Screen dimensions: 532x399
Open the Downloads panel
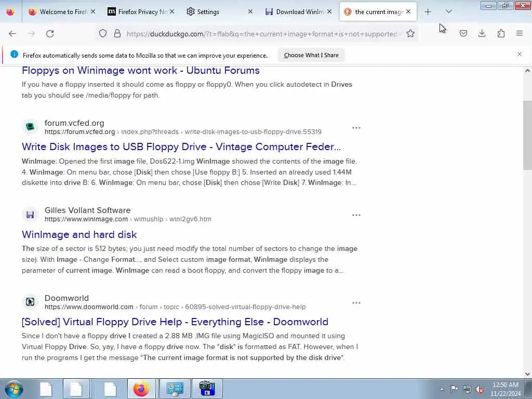482,33
